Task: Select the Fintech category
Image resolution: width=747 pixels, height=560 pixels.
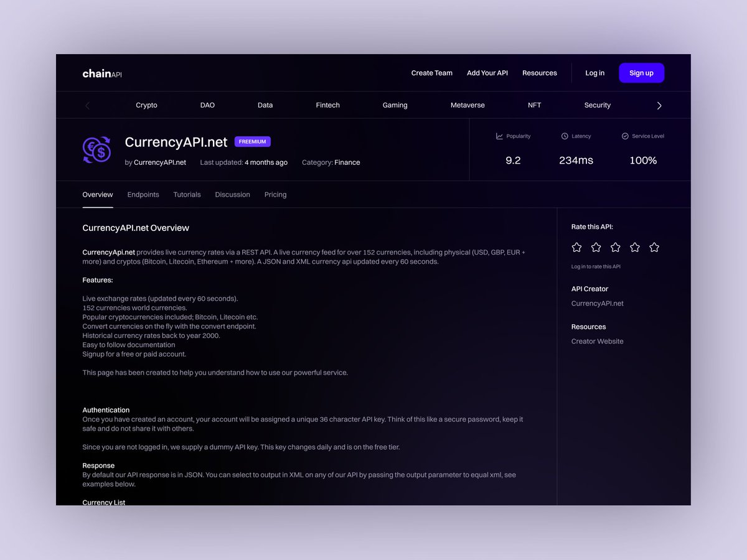Action: click(328, 106)
